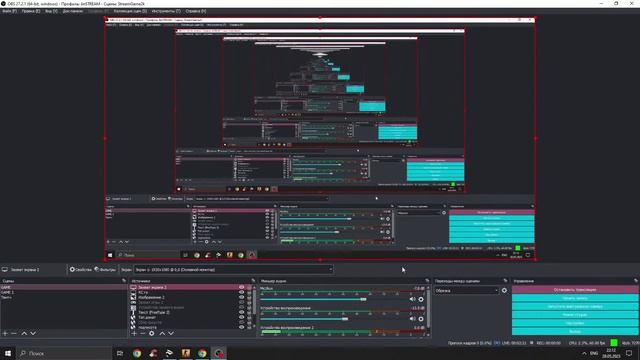Toggle visibility eye of Захват экрана 2 source
The width and height of the screenshot is (640, 360).
[241, 287]
